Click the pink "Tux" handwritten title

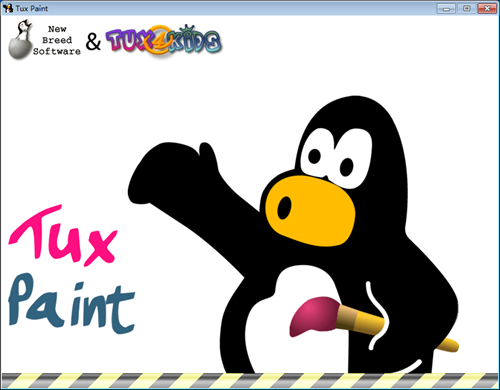click(63, 236)
